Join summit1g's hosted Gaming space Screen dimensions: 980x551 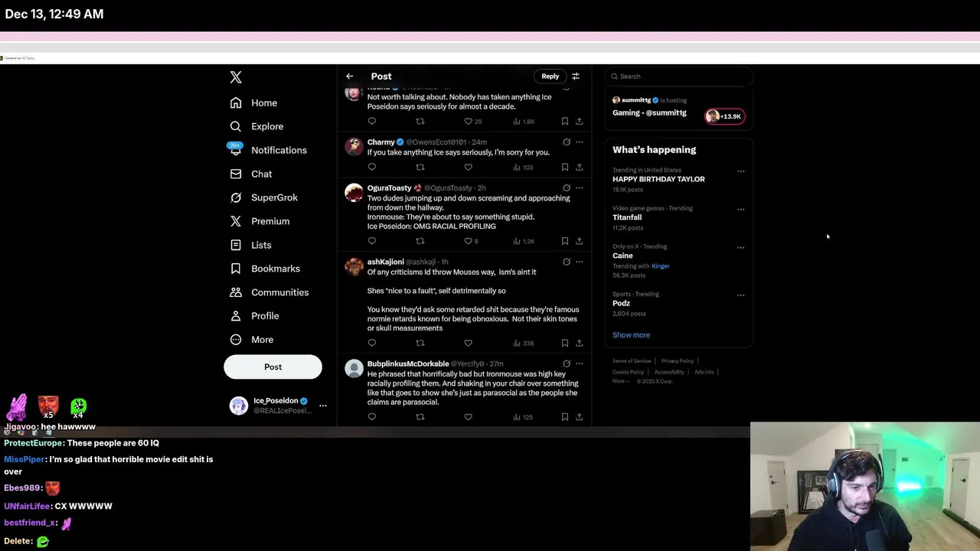point(678,109)
